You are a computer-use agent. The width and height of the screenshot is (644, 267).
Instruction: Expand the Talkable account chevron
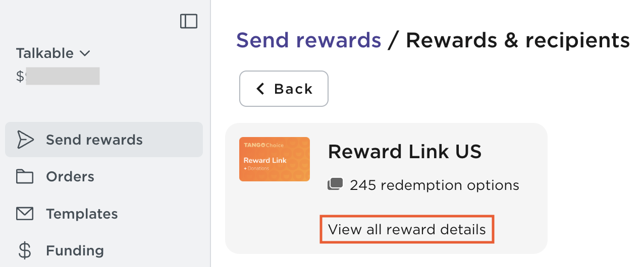point(85,53)
